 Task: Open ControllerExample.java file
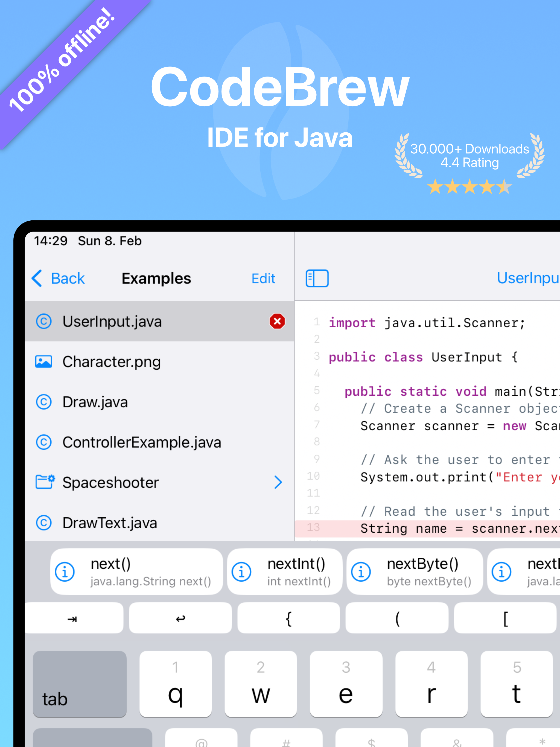[x=159, y=442]
